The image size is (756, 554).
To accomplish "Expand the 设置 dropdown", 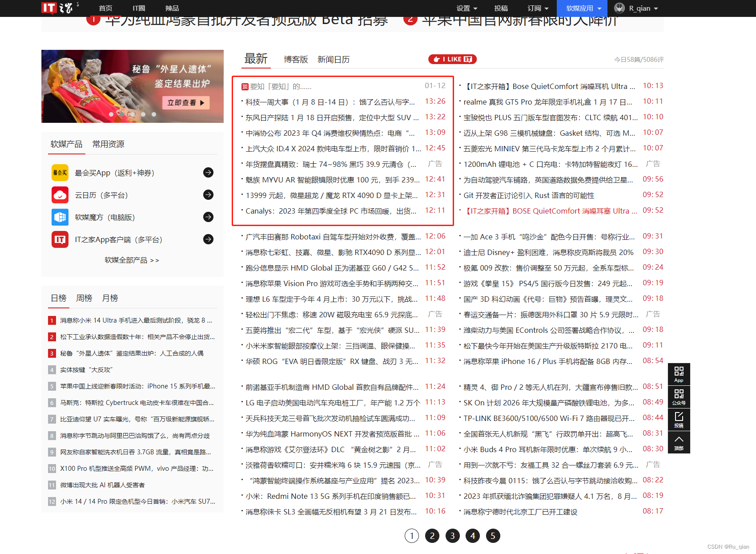I will pyautogui.click(x=467, y=8).
